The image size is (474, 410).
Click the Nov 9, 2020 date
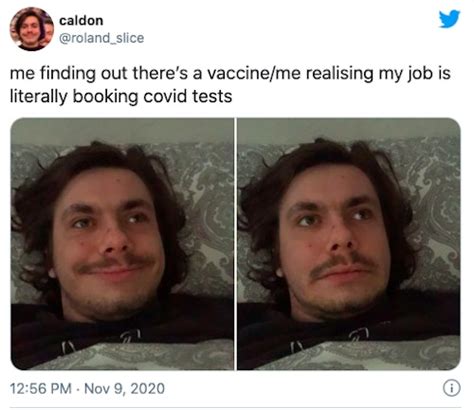125,389
